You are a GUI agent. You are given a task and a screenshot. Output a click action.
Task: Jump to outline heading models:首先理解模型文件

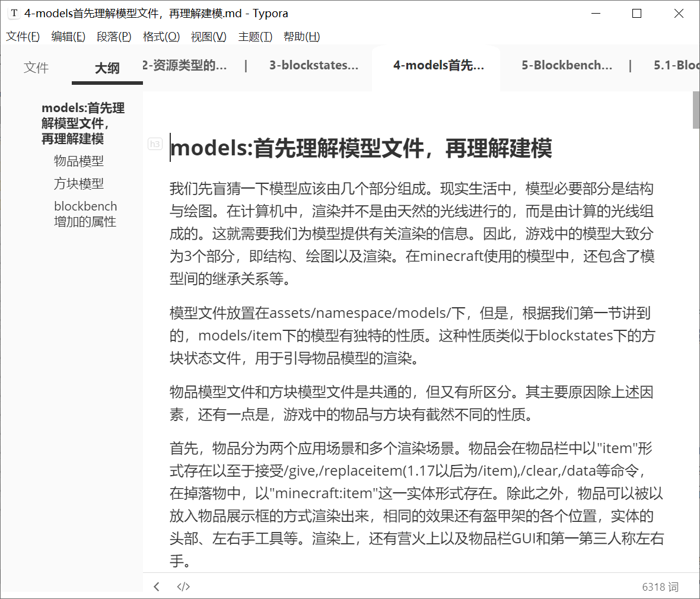tap(83, 123)
